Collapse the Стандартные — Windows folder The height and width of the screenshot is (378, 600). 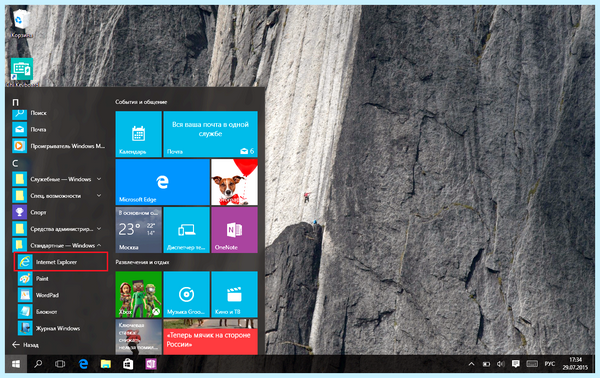point(59,245)
